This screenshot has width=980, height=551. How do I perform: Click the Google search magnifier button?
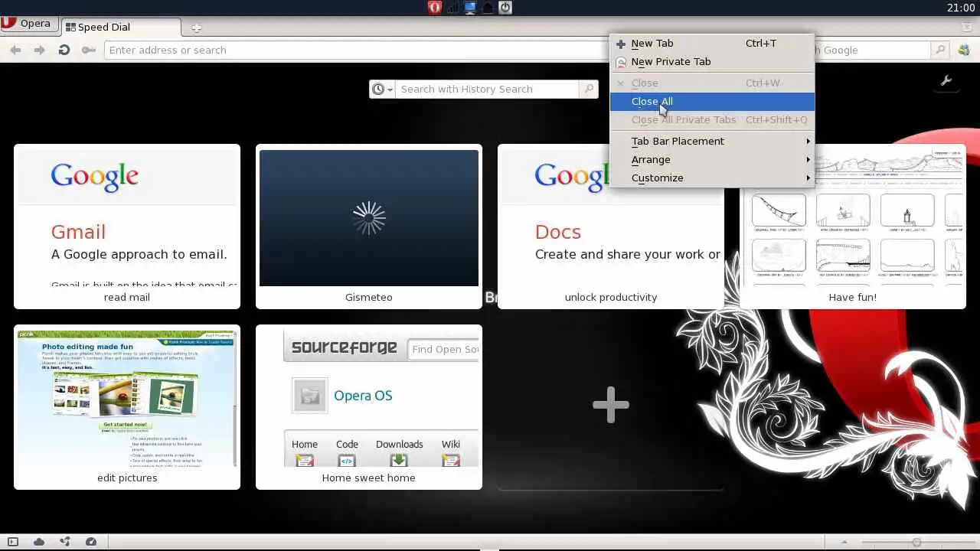(941, 51)
